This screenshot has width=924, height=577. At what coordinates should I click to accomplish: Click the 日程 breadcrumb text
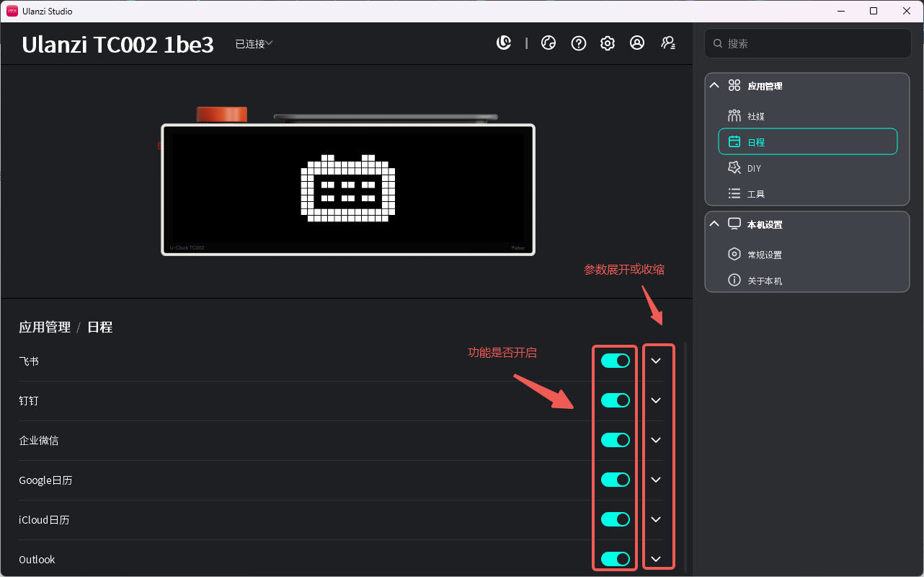click(x=100, y=327)
